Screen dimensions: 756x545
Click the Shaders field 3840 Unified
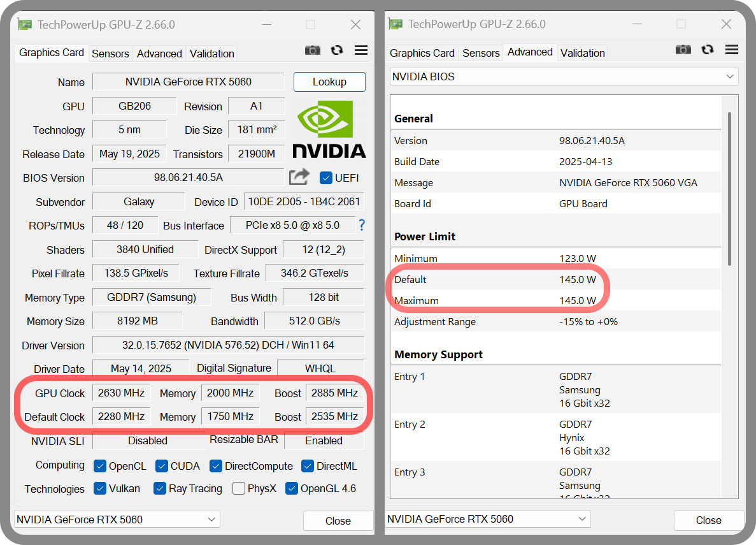(145, 249)
